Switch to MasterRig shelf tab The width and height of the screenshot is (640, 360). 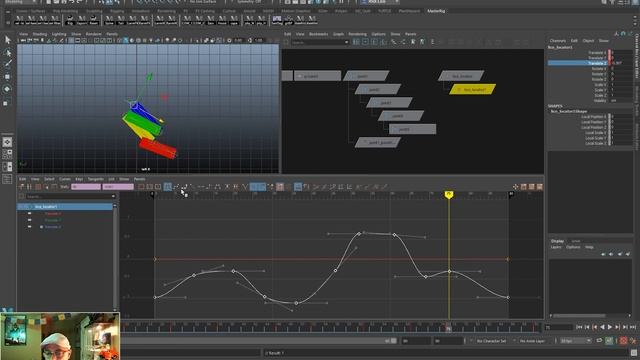(436, 11)
